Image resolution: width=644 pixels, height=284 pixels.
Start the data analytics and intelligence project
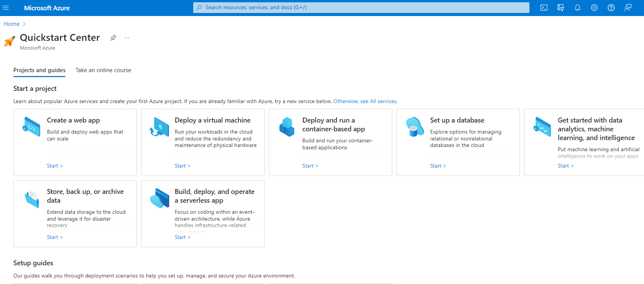tap(565, 166)
